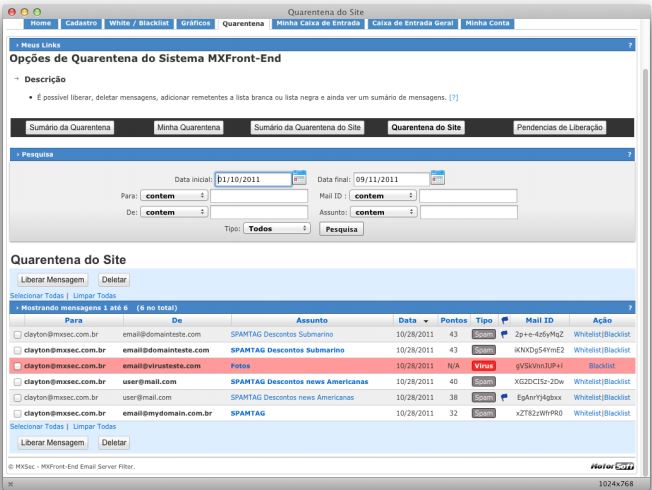Click the blue flag icon in table header
Screen dimensions: 652x490
pos(504,320)
